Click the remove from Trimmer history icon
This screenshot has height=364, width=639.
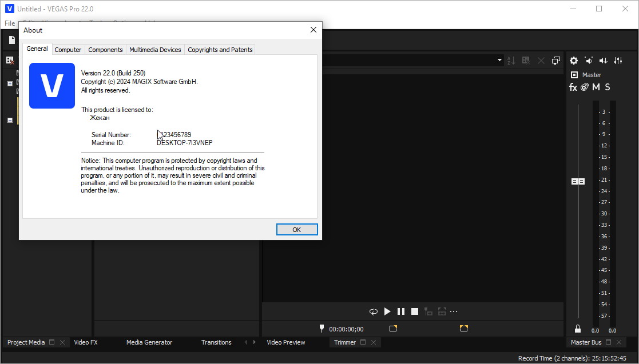click(526, 61)
